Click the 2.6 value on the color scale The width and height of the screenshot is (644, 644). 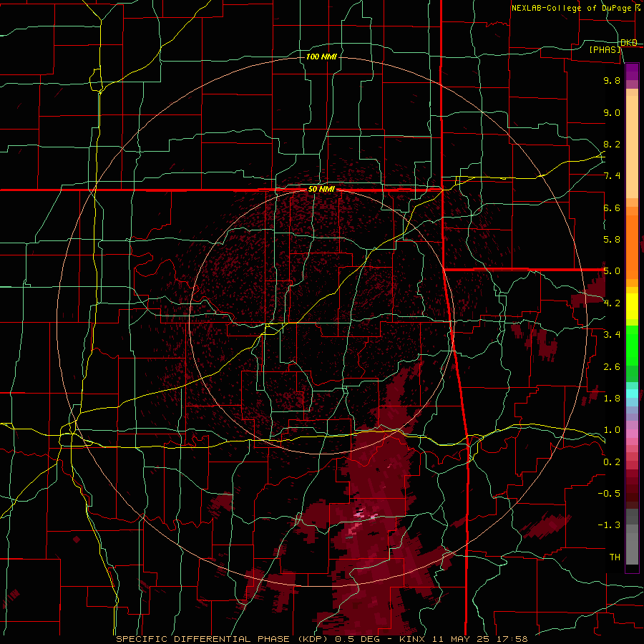pos(612,367)
